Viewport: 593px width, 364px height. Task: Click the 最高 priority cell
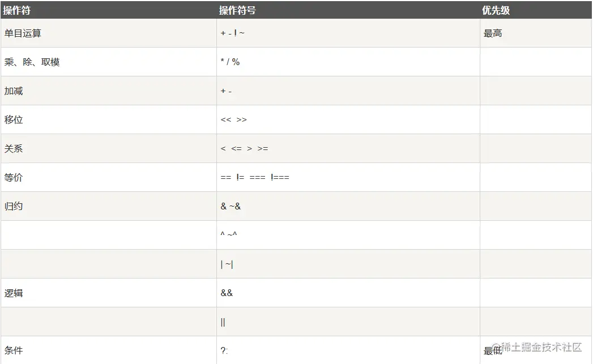click(x=493, y=33)
